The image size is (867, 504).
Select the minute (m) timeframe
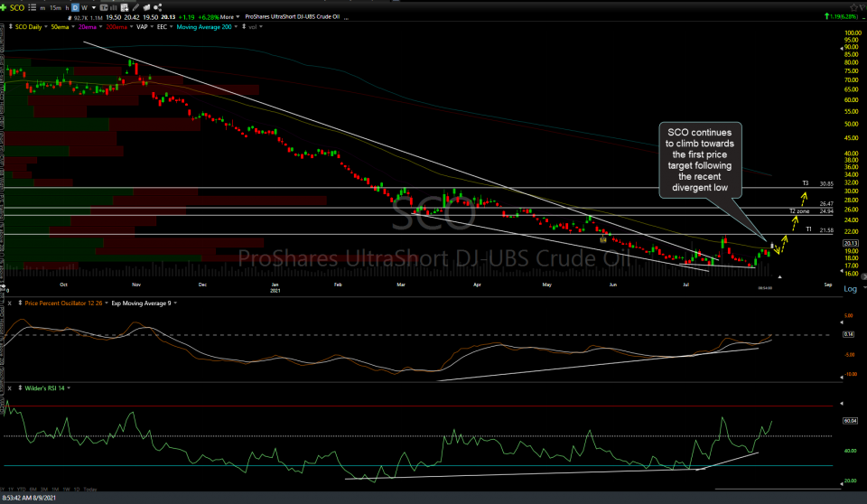pos(42,8)
